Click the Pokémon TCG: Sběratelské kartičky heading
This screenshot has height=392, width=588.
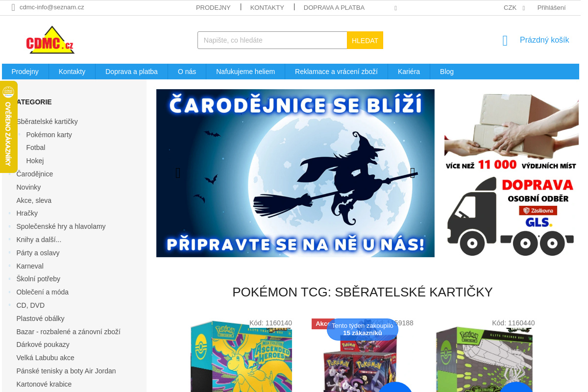pyautogui.click(x=363, y=292)
